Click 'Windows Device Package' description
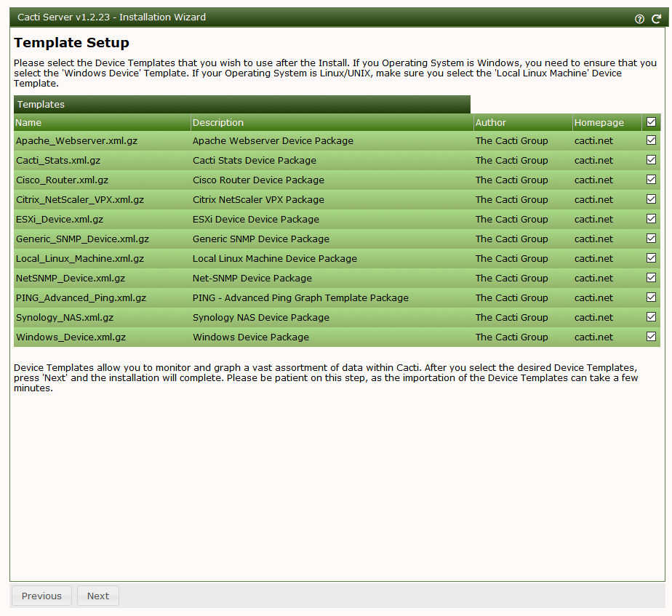Image resolution: width=672 pixels, height=616 pixels. 251,337
